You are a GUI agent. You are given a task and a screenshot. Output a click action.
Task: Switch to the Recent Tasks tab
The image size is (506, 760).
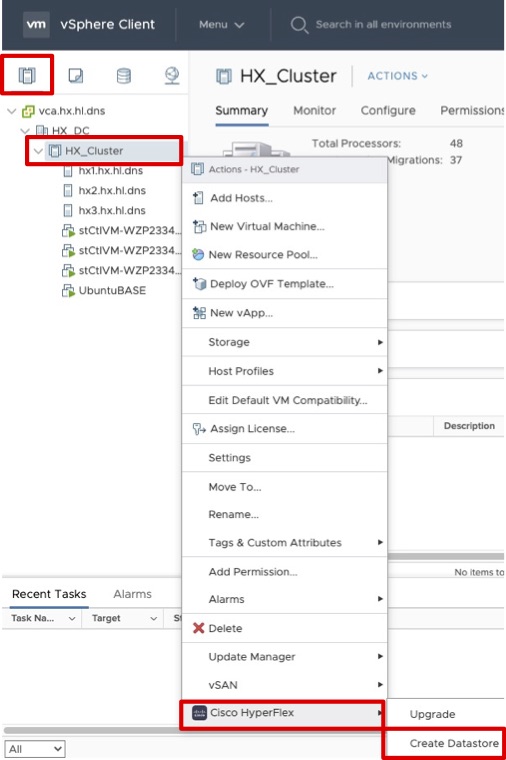49,594
